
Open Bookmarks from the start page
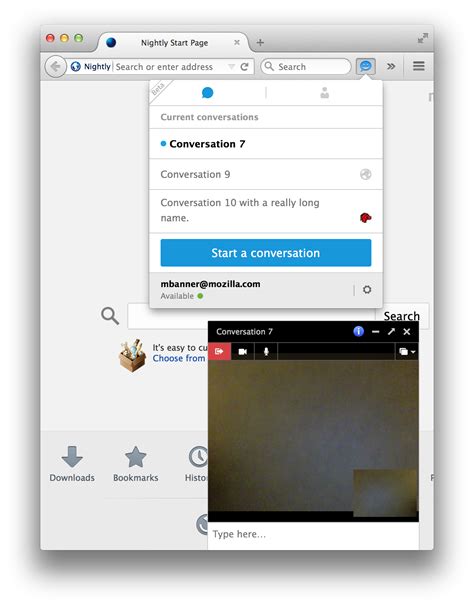(x=136, y=464)
